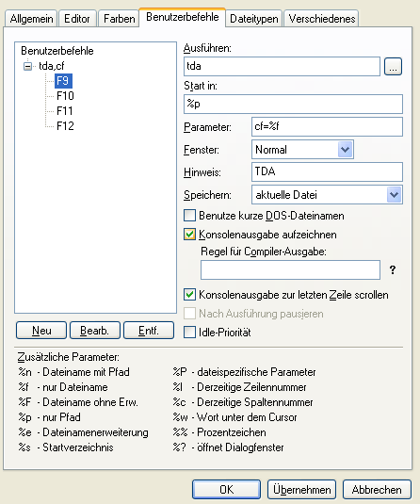Enable Benutze kurze DOS-Dateinamen checkbox
Image resolution: width=420 pixels, height=504 pixels.
(189, 216)
